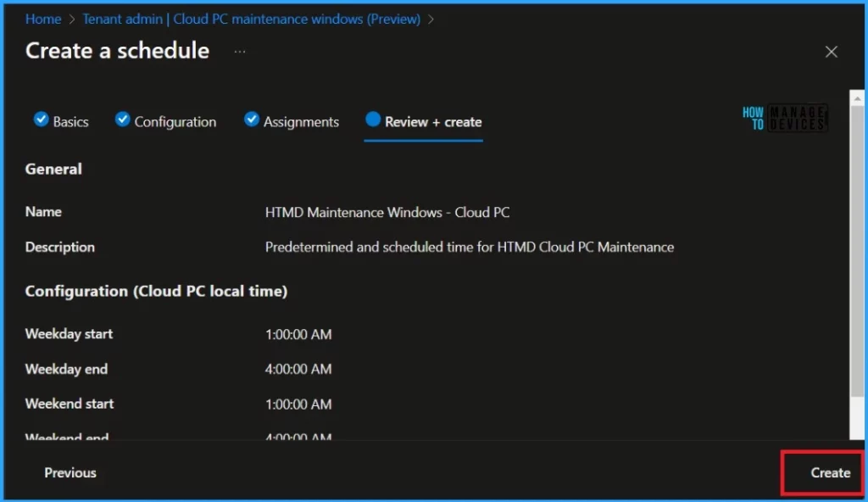The height and width of the screenshot is (502, 868).
Task: Click the Create a schedule page title
Action: (x=117, y=50)
